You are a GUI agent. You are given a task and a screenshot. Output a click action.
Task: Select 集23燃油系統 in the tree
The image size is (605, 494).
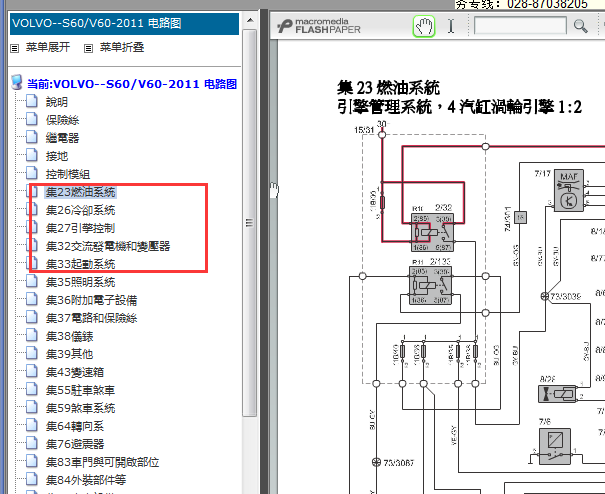pos(80,192)
